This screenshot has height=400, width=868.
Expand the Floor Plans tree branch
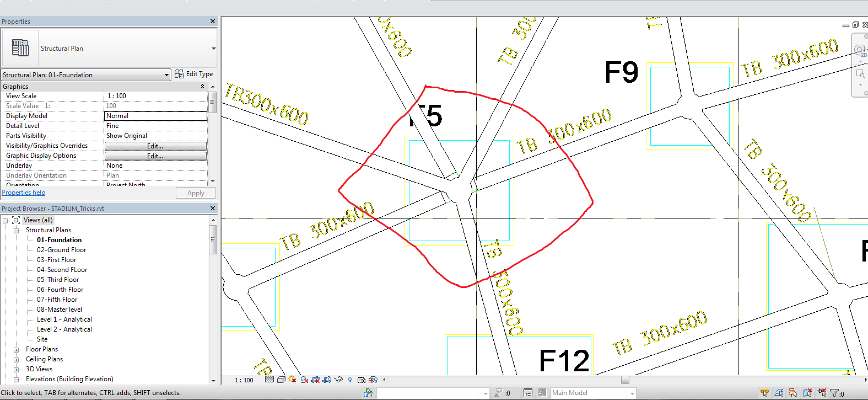click(x=16, y=349)
